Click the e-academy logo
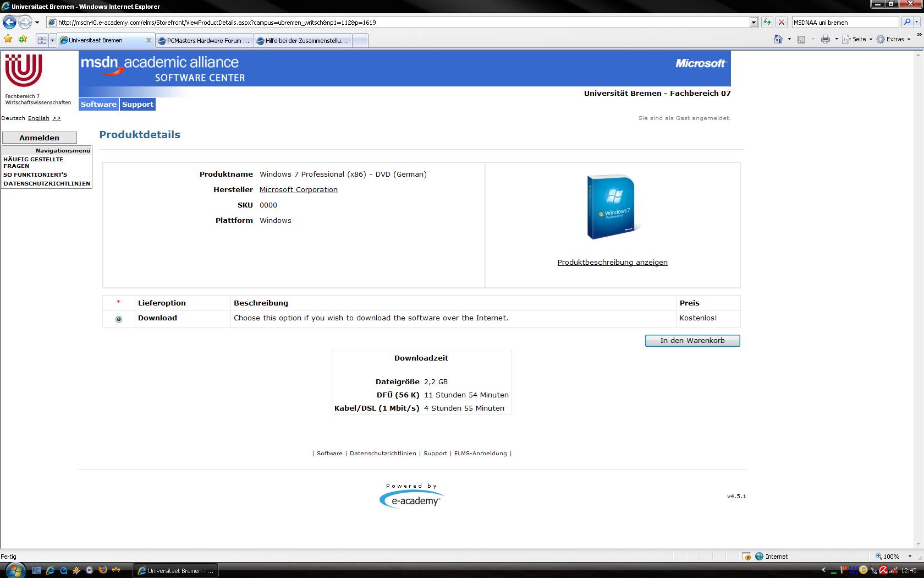This screenshot has width=924, height=578. (x=411, y=499)
